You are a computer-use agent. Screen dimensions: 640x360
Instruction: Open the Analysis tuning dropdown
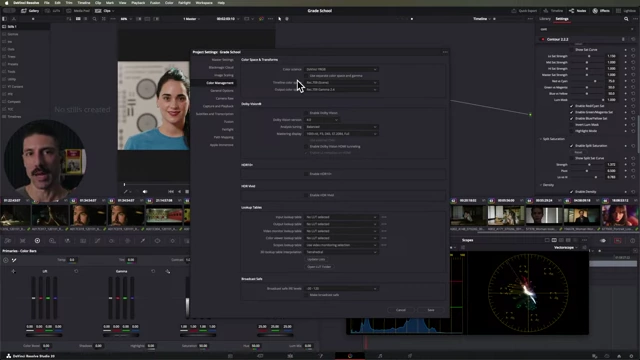341,127
